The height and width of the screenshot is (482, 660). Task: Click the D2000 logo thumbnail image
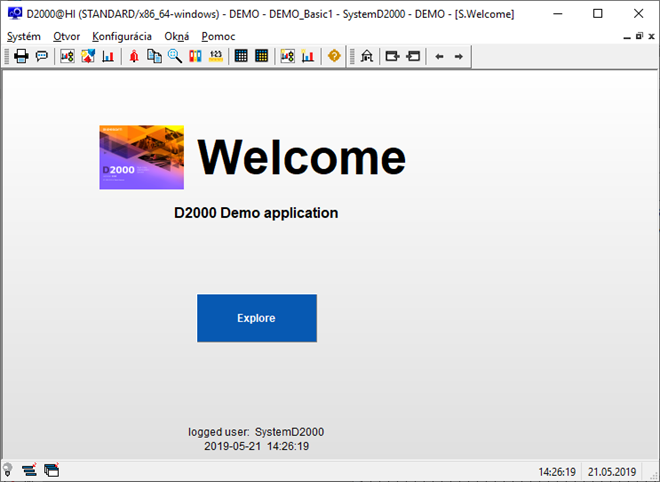tap(141, 157)
